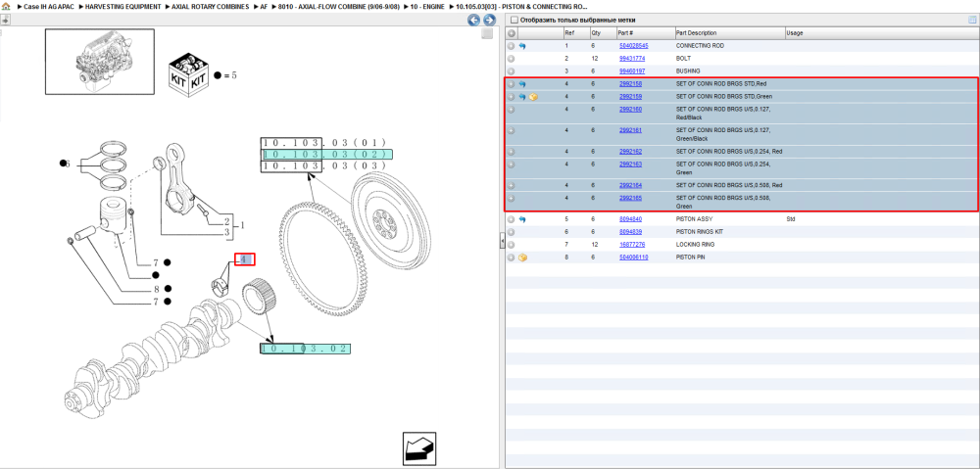
Task: Go to previous page with blue back arrow
Action: point(474,20)
